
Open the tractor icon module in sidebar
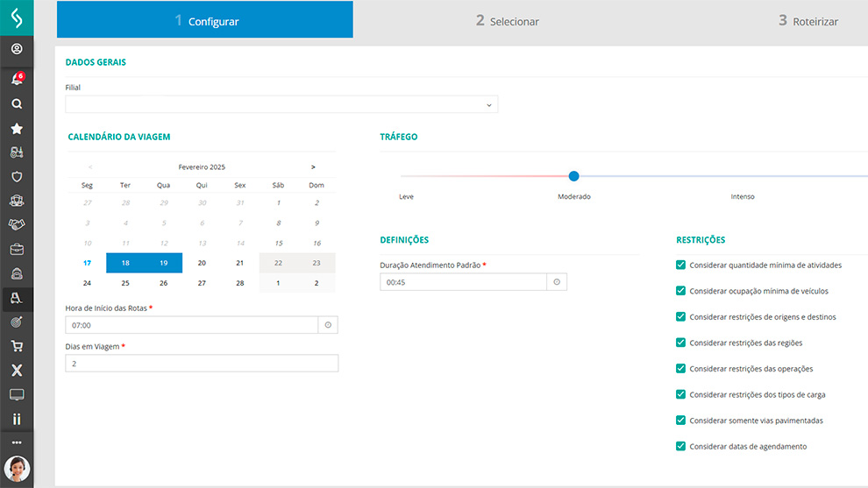[17, 152]
